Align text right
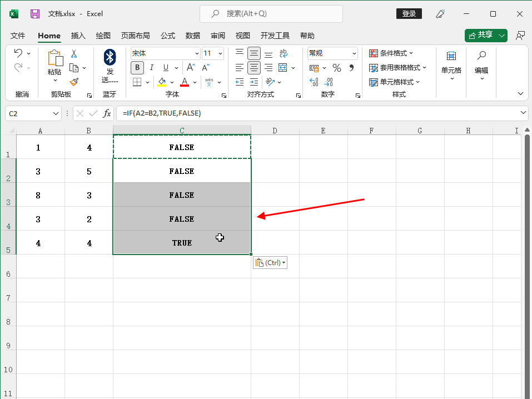532x399 pixels. click(x=269, y=68)
